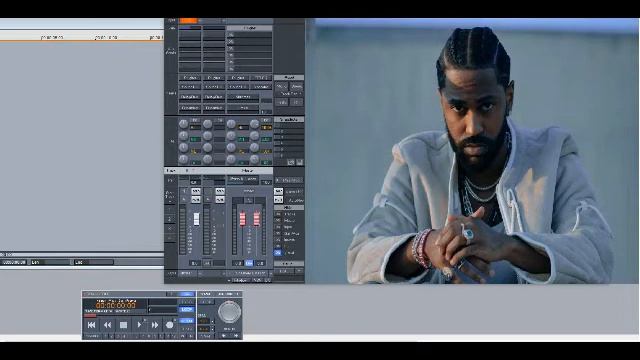
Task: Jump to the start with transport's skip-back button
Action: coord(91,325)
